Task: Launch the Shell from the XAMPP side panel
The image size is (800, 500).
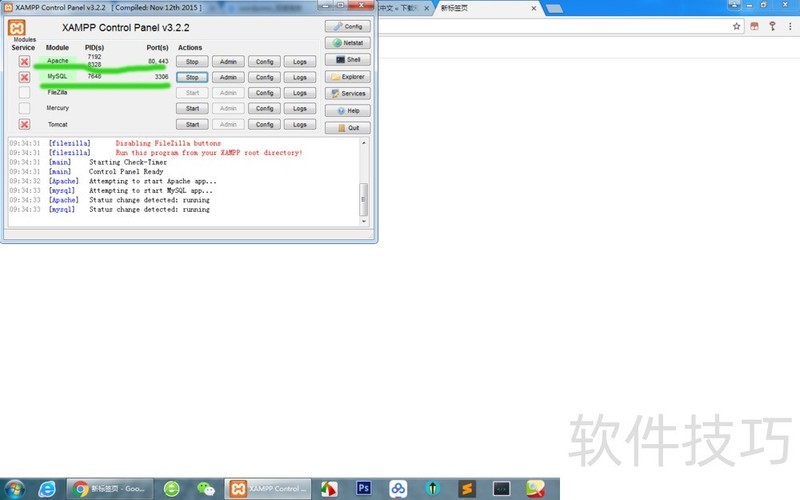Action: (x=347, y=60)
